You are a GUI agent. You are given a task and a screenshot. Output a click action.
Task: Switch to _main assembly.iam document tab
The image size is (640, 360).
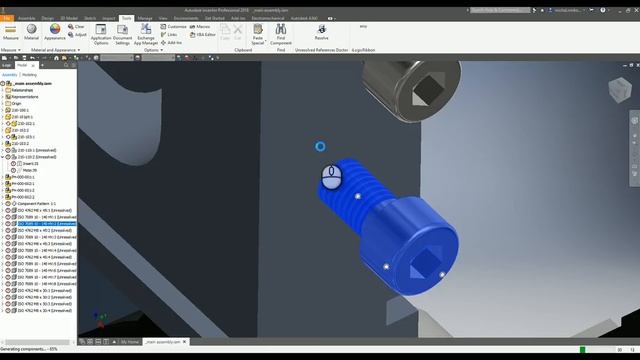click(x=162, y=342)
